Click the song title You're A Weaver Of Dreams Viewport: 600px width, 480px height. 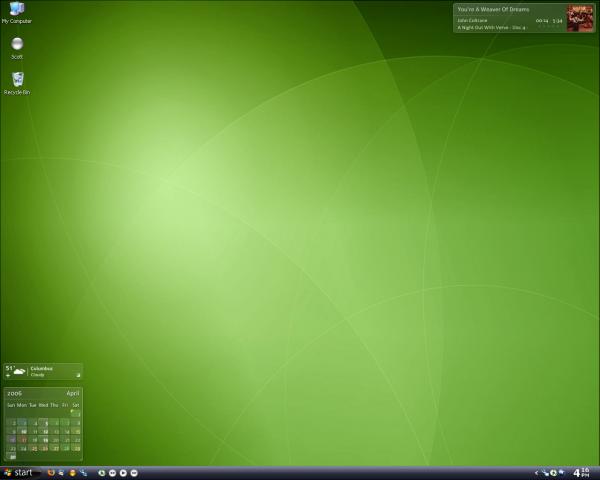coord(493,9)
